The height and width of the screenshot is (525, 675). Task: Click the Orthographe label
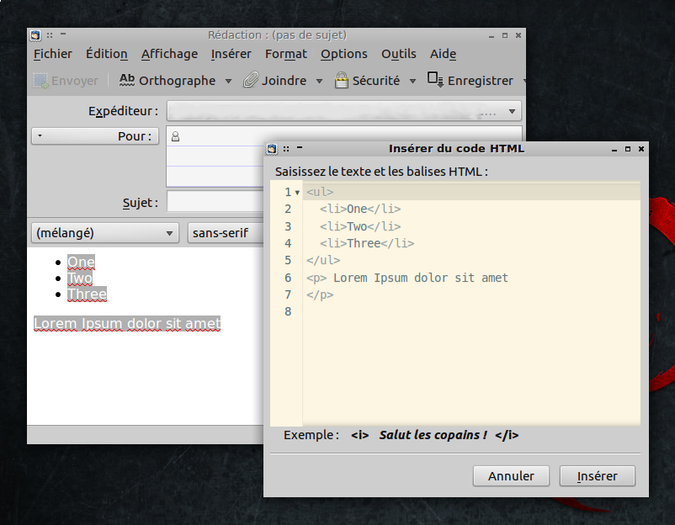177,81
